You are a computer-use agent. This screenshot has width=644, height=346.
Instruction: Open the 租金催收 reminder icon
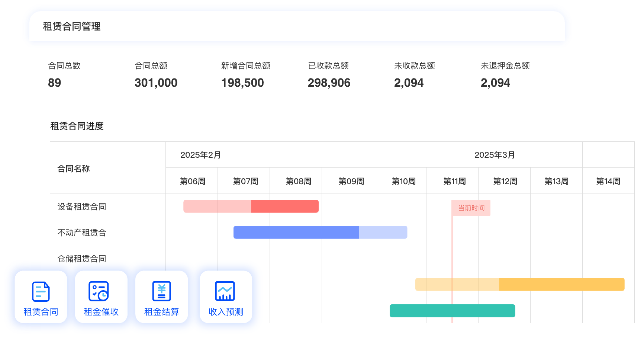pyautogui.click(x=99, y=291)
